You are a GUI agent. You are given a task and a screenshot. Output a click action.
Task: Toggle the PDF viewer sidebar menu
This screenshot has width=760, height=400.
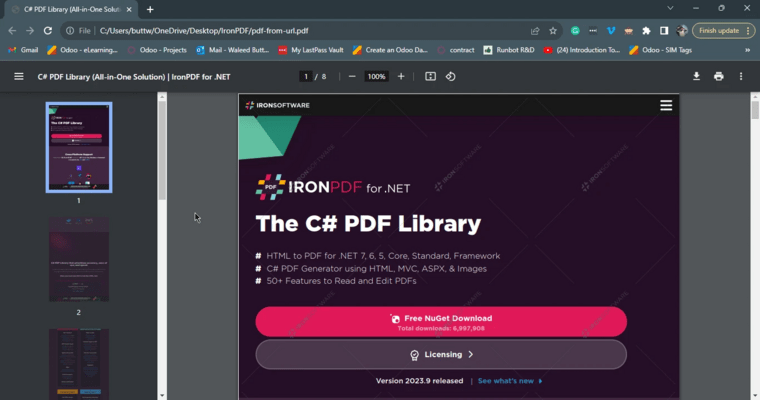[x=18, y=77]
